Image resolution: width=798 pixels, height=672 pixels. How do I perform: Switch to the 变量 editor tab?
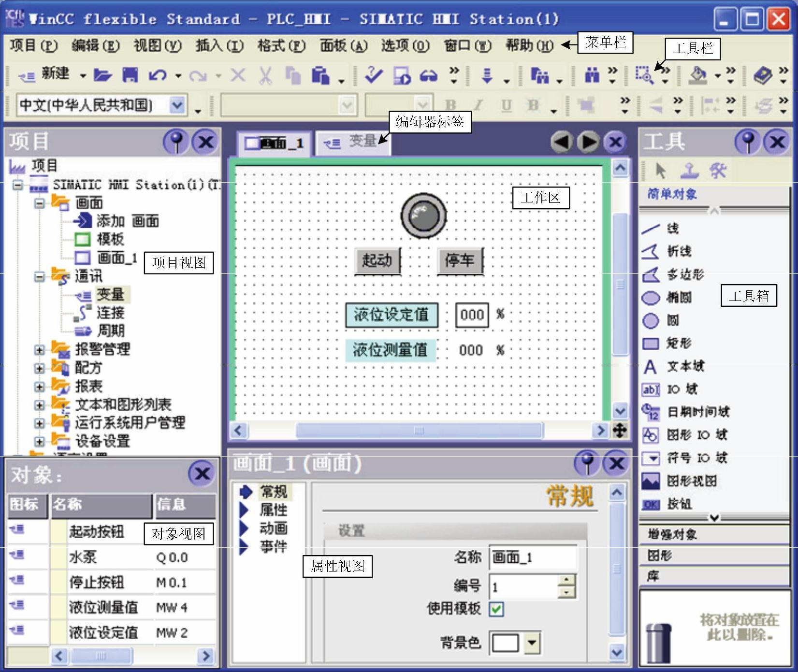coord(352,143)
